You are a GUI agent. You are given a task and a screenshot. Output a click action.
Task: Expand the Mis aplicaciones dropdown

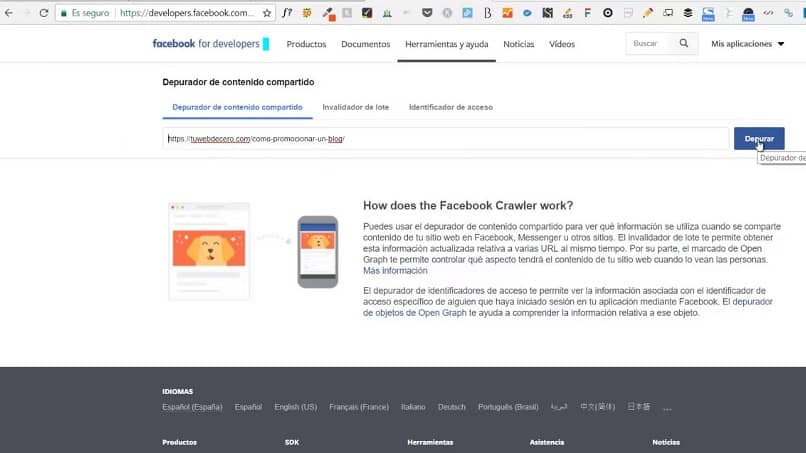pyautogui.click(x=747, y=44)
